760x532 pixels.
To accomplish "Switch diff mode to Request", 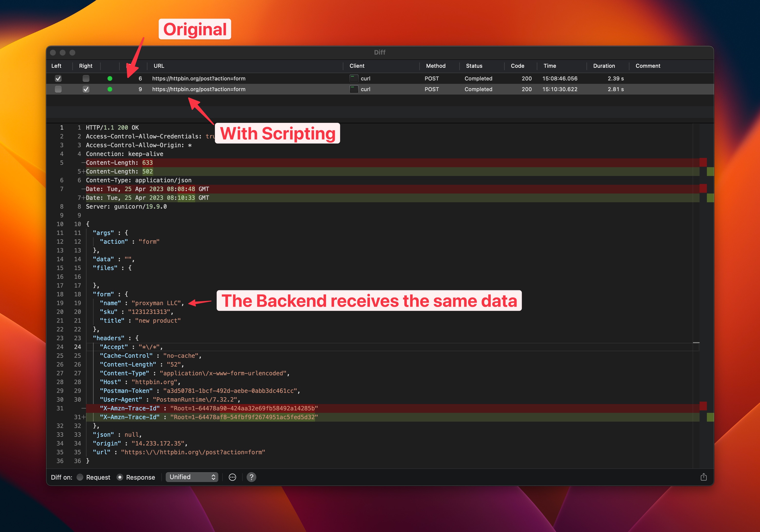I will tap(80, 477).
